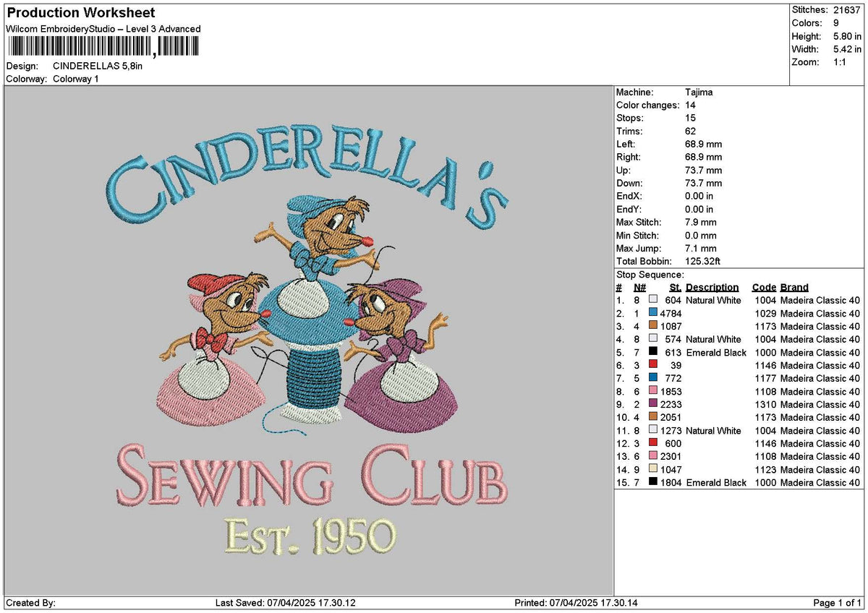Click the 'Production Worksheet' title
868x613 pixels.
click(x=80, y=13)
